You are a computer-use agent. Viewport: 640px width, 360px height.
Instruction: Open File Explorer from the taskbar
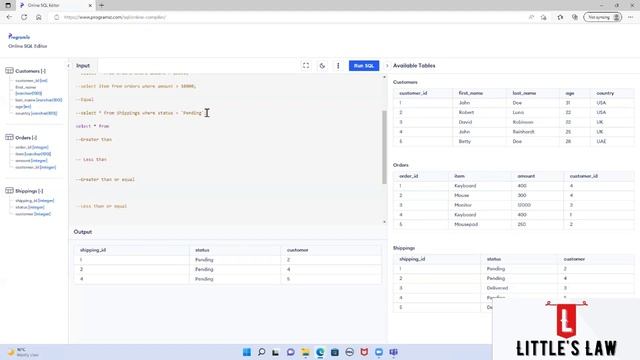(x=305, y=352)
